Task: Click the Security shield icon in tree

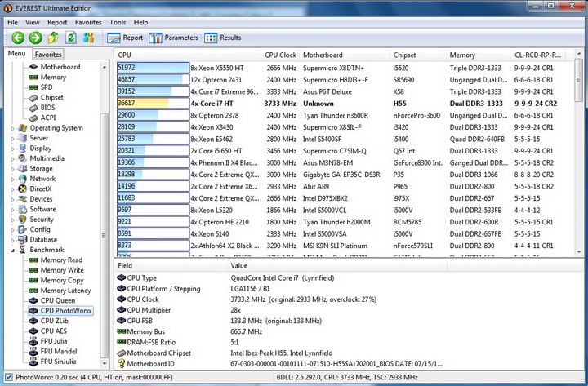Action: tap(23, 219)
